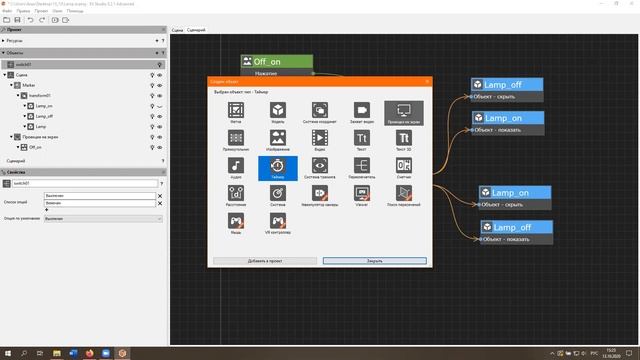Viewport: 640px width, 360px height.
Task: Collapse the Проекция на экран tree node
Action: [11, 137]
